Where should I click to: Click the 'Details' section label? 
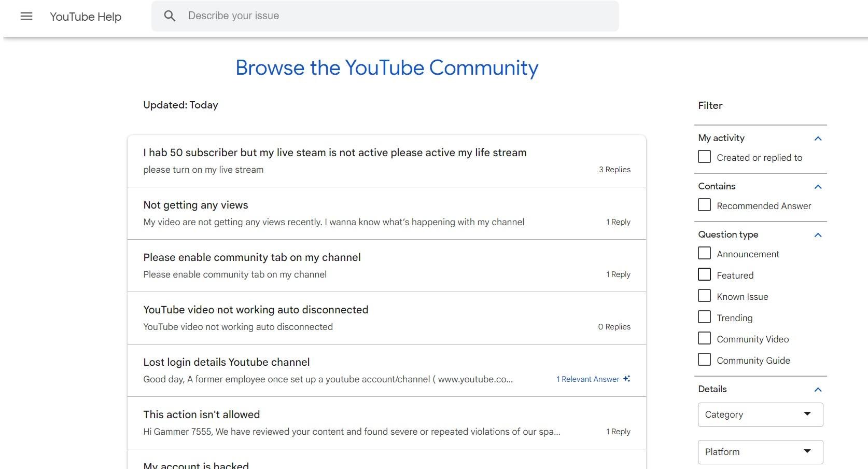[x=712, y=389]
